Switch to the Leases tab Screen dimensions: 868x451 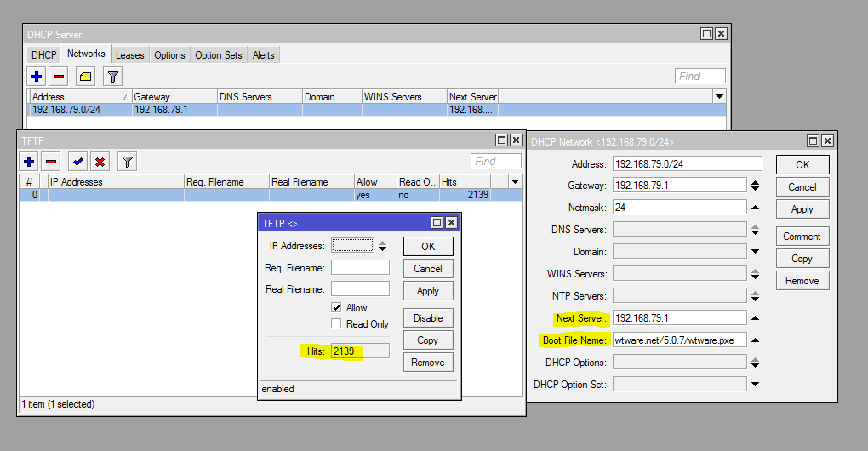pos(130,55)
